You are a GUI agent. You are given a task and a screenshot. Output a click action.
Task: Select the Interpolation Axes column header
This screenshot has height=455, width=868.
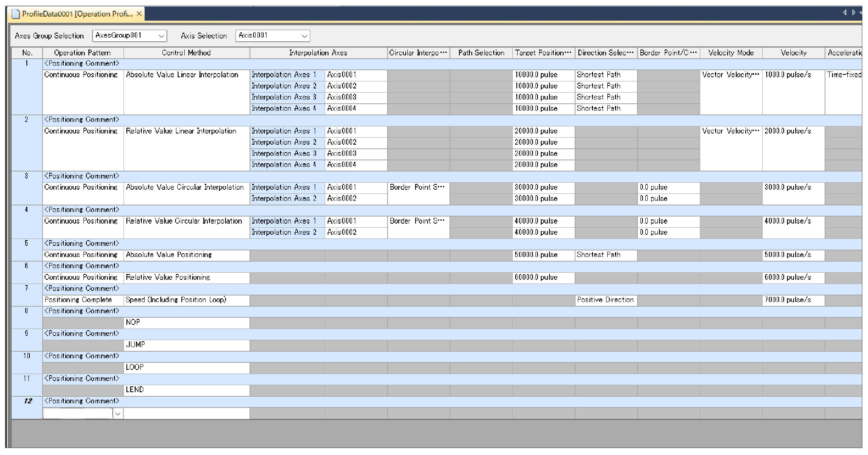318,53
